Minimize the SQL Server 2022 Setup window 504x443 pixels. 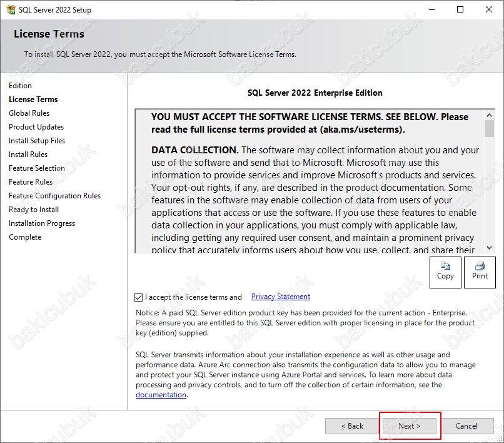coord(432,9)
